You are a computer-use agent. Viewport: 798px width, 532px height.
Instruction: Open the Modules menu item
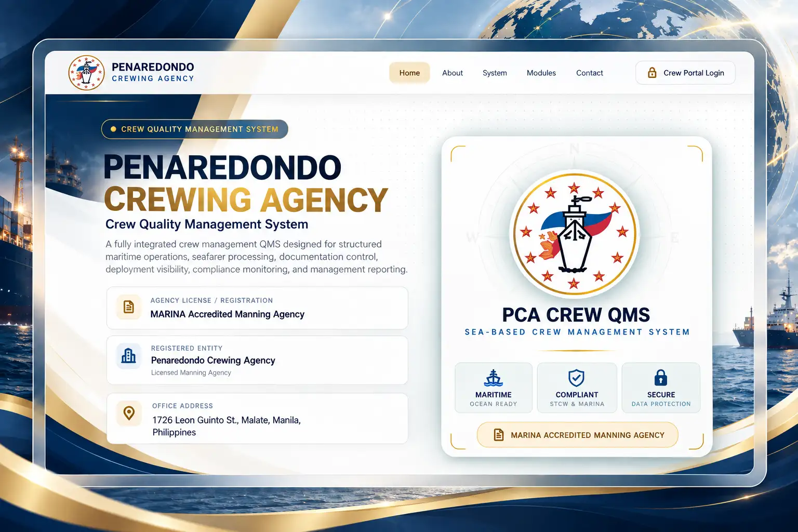541,73
